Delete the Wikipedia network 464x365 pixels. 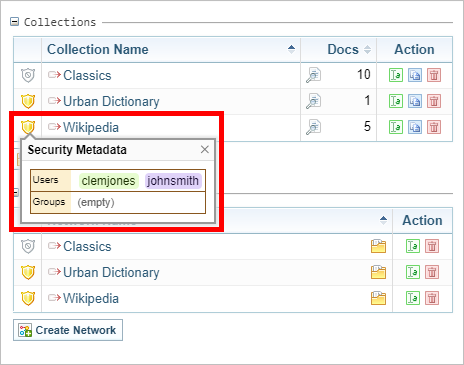432,298
